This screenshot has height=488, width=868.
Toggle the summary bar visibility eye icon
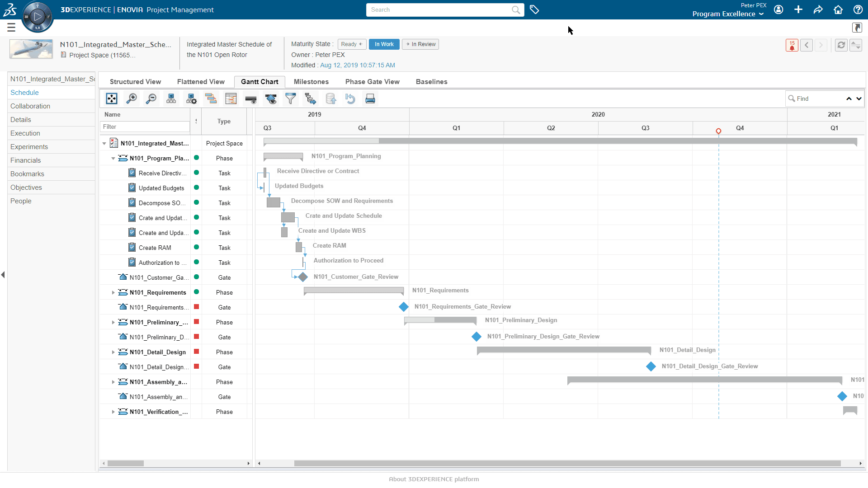click(x=251, y=99)
